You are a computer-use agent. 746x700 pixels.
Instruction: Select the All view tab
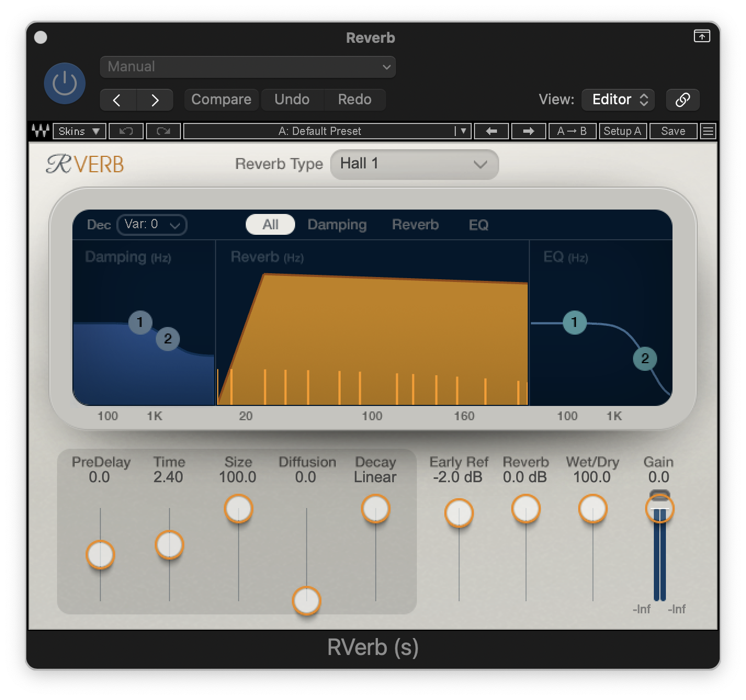click(x=270, y=225)
